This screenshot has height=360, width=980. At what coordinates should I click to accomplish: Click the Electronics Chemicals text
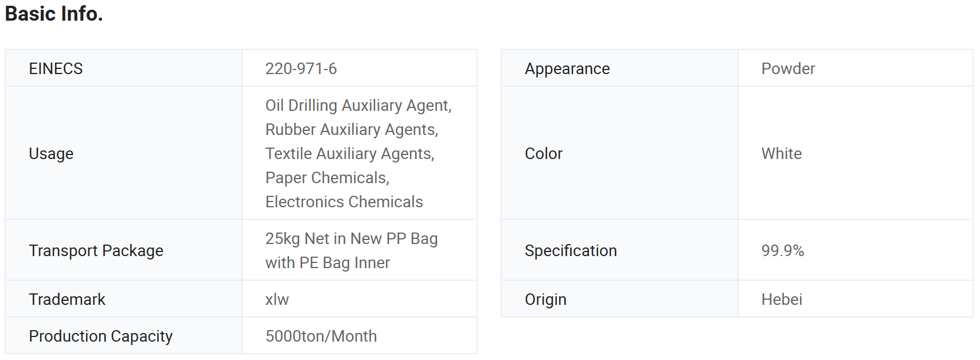[344, 202]
